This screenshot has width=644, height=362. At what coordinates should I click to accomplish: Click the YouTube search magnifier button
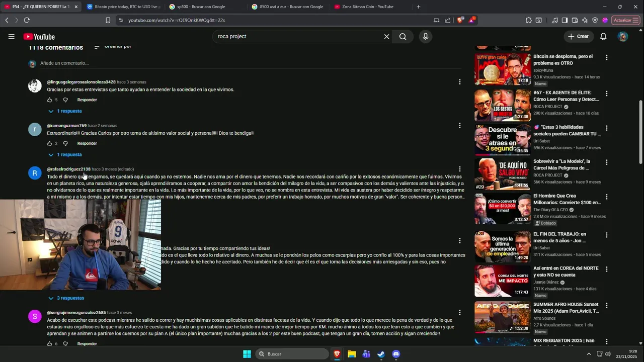tap(403, 37)
